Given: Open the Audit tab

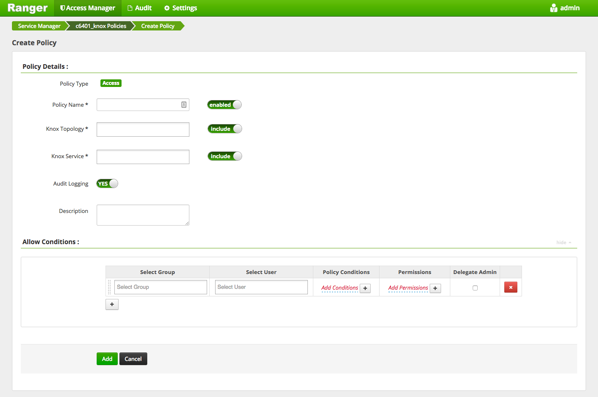Looking at the screenshot, I should tap(139, 8).
